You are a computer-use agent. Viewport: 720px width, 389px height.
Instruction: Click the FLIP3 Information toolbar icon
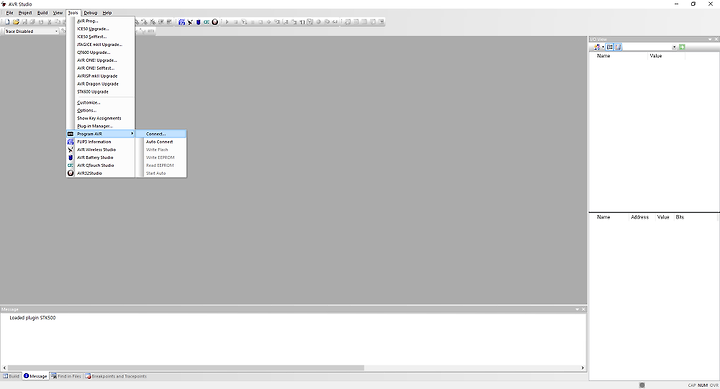click(182, 22)
